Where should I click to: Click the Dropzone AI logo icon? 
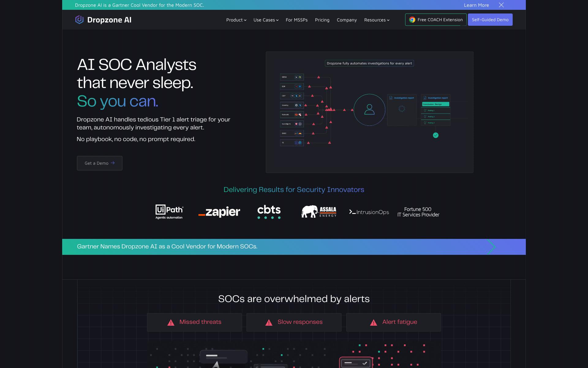click(x=79, y=20)
